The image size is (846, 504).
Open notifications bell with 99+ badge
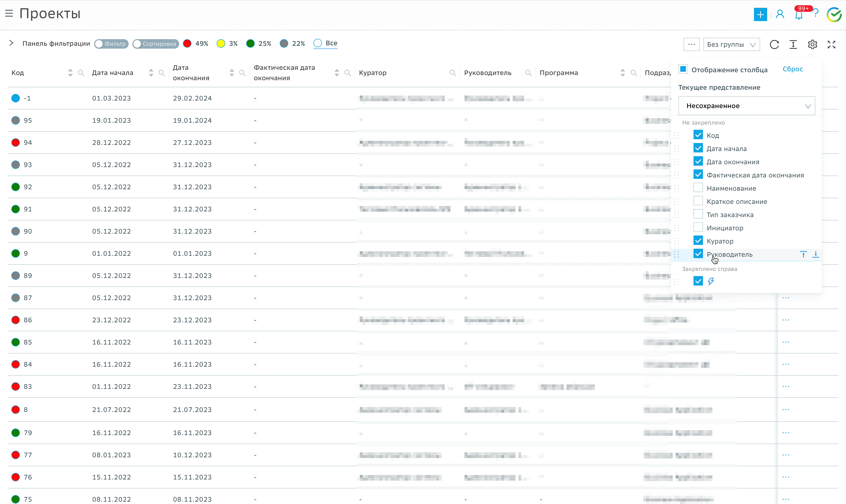click(x=798, y=15)
